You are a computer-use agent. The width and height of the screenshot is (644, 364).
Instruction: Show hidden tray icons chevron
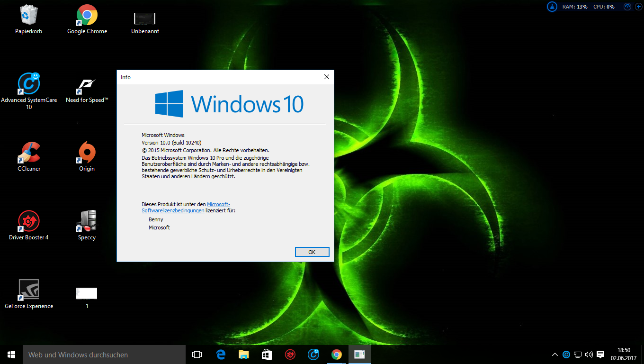click(x=555, y=355)
